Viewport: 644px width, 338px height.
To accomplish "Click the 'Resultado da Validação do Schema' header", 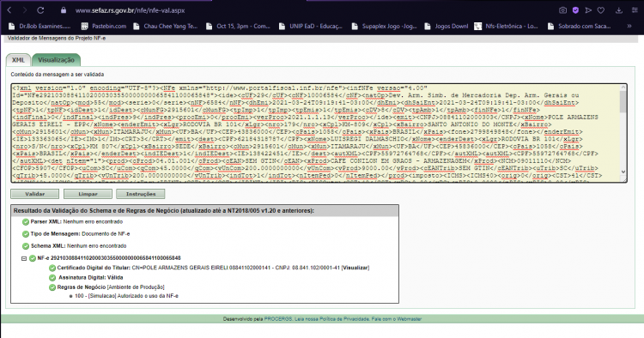I will [204, 210].
